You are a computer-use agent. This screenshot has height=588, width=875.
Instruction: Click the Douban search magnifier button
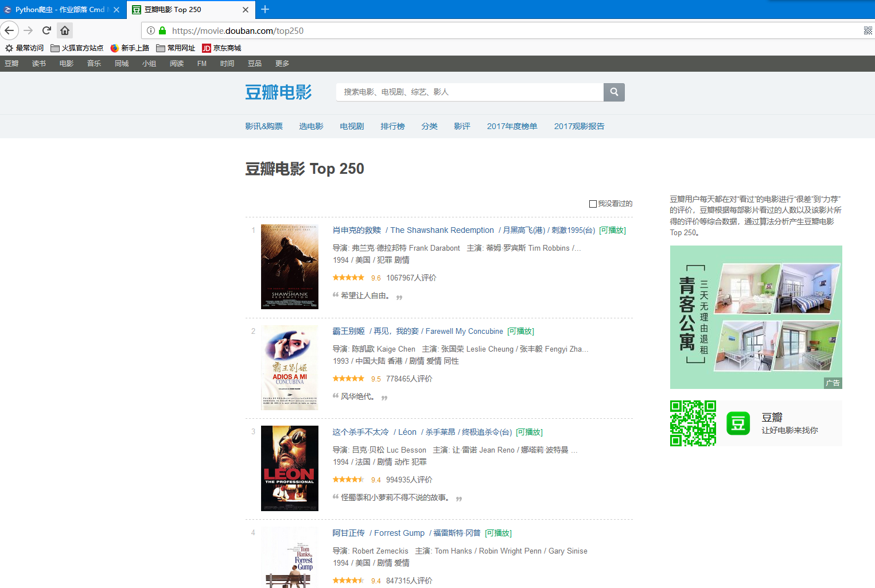point(614,92)
